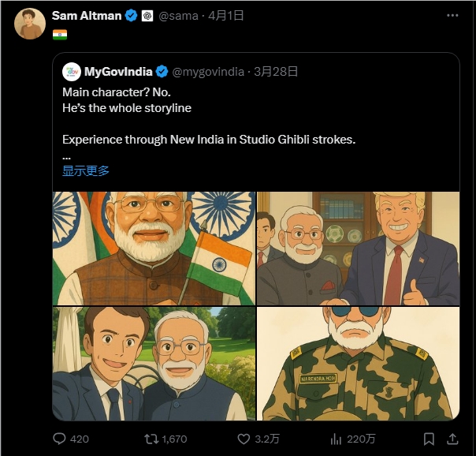Viewport: 476px width, 456px height.
Task: Bookmark this post
Action: tap(429, 439)
